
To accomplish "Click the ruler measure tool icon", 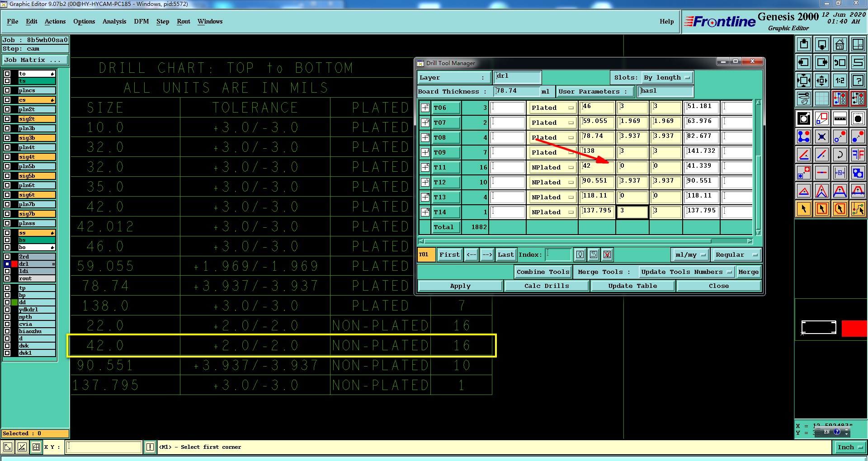I will (840, 119).
